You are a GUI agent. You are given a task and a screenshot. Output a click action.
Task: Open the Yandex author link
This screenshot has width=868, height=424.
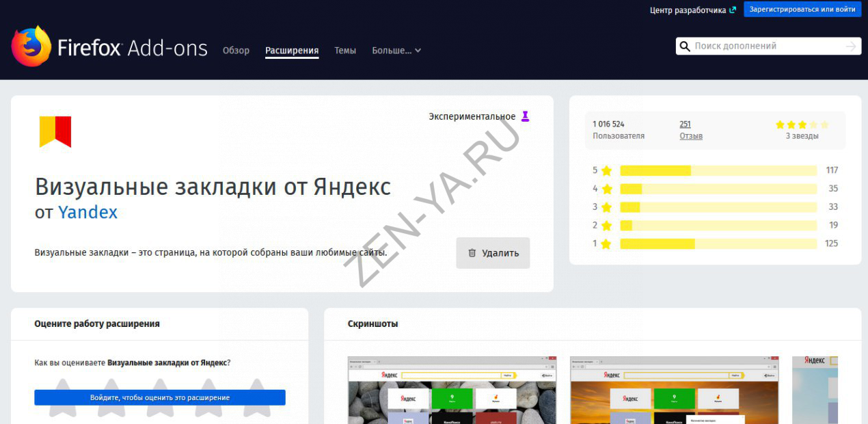click(87, 213)
